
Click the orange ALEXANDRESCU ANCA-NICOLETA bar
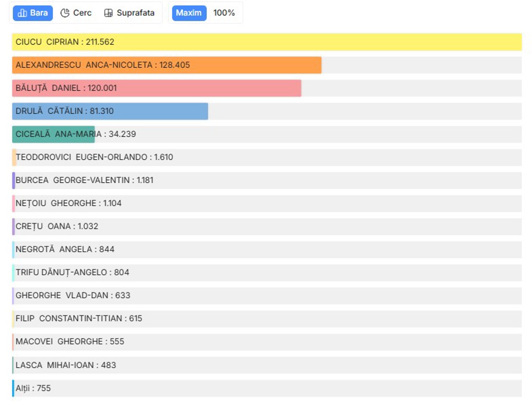(166, 65)
